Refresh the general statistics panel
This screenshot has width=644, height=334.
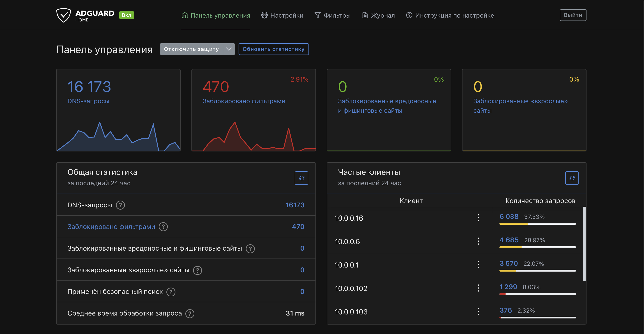(301, 178)
